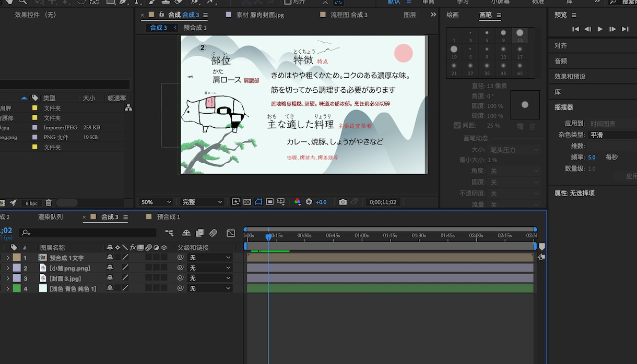This screenshot has width=637, height=364.
Task: Click the 预合成 1 breadcrumb in the viewer
Action: 195,28
